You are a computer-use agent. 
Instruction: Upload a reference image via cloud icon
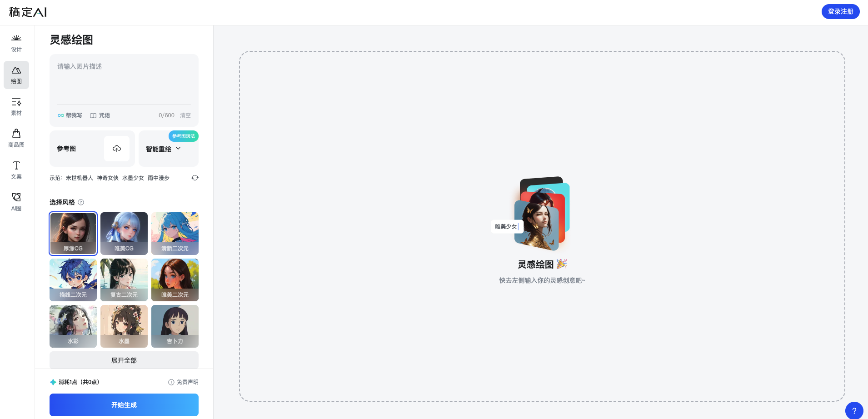117,149
